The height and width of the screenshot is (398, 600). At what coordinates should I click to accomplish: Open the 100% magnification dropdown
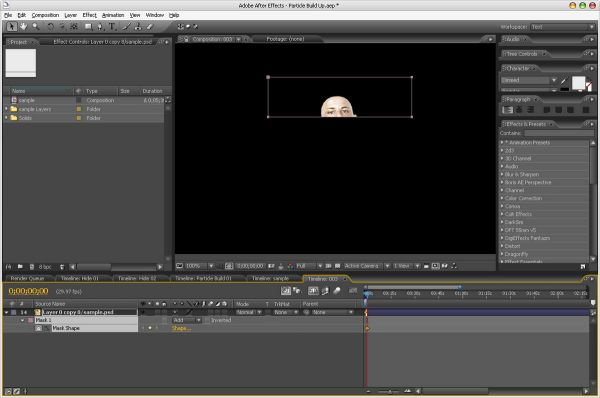click(x=200, y=266)
